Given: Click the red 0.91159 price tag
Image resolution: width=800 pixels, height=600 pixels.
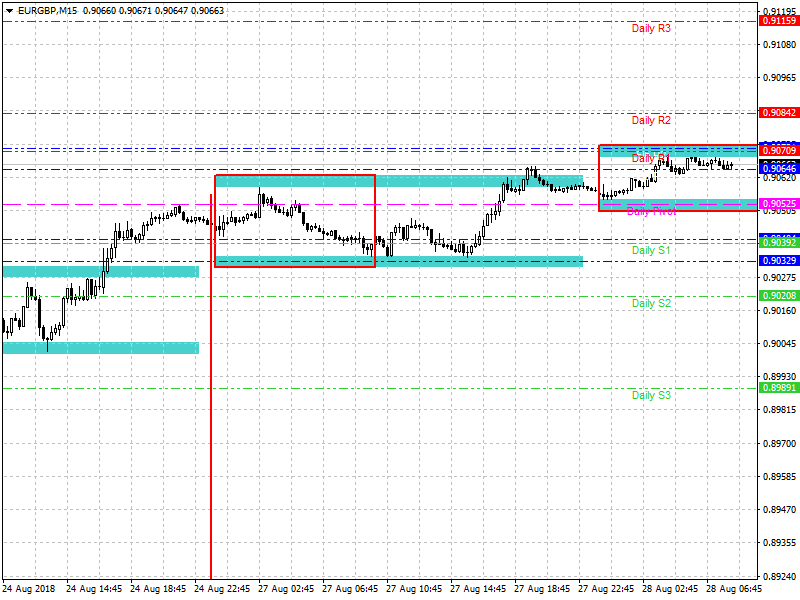Looking at the screenshot, I should pyautogui.click(x=778, y=21).
